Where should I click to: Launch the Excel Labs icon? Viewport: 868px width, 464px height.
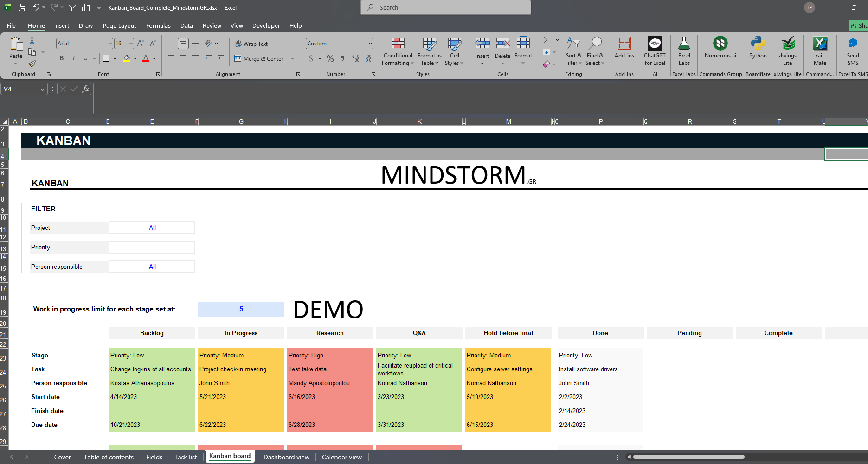684,51
